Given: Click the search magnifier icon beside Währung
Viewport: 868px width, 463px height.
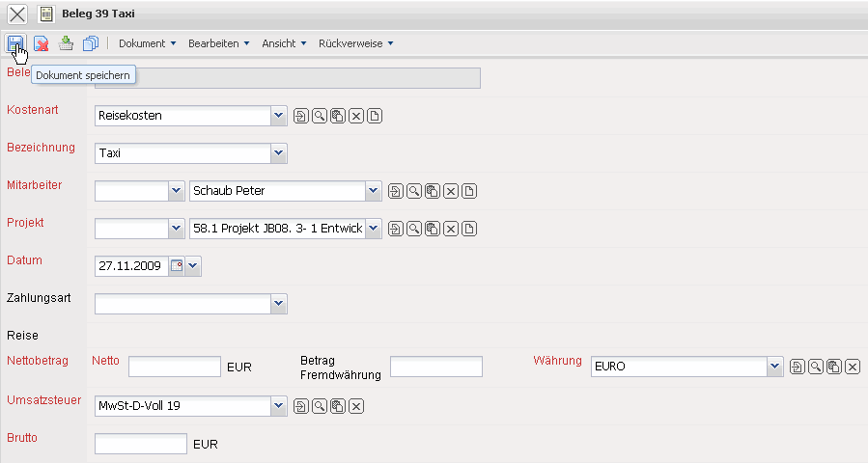Looking at the screenshot, I should tap(816, 367).
